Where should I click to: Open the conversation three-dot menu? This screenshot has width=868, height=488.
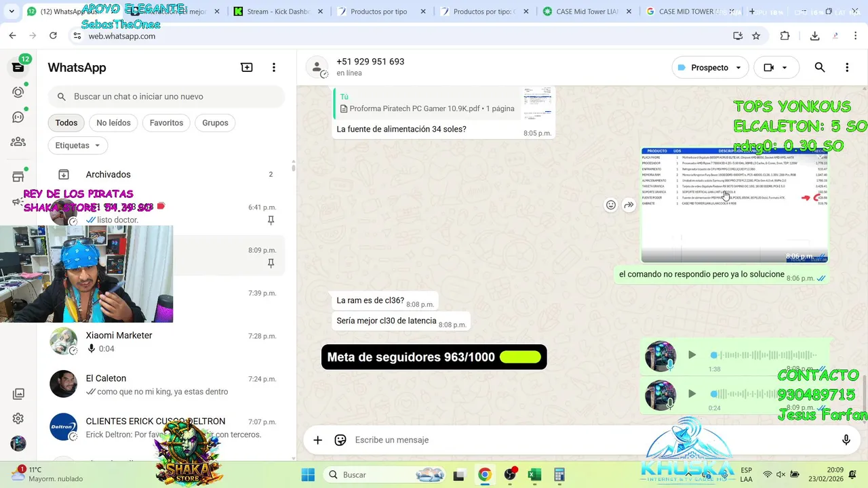tap(847, 67)
